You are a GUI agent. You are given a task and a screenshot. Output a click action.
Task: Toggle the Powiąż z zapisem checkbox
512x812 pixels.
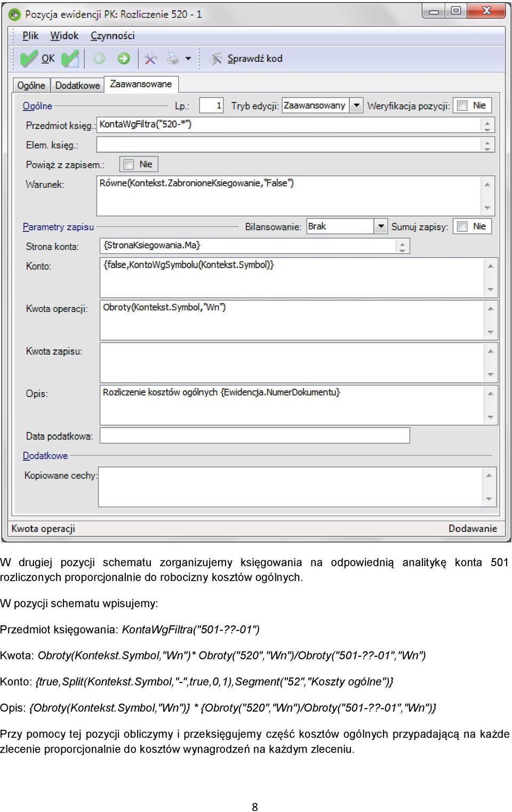pos(129,165)
